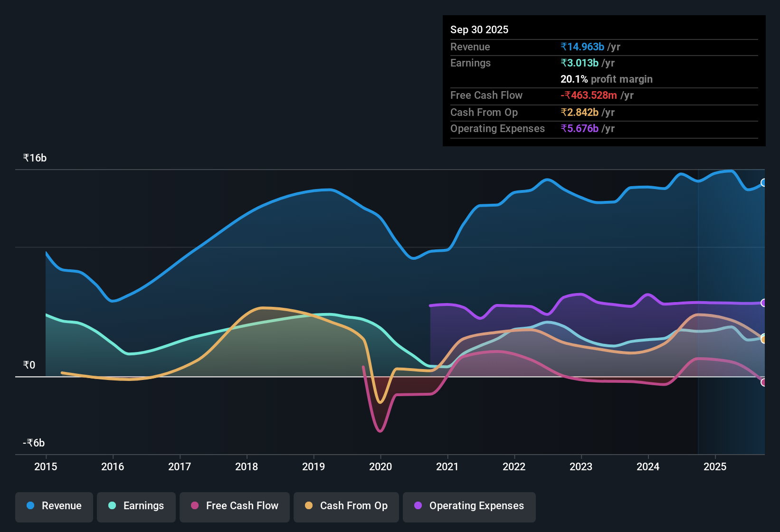Image resolution: width=780 pixels, height=532 pixels.
Task: Select the Revenue endpoint marker on the chart
Action: (764, 182)
